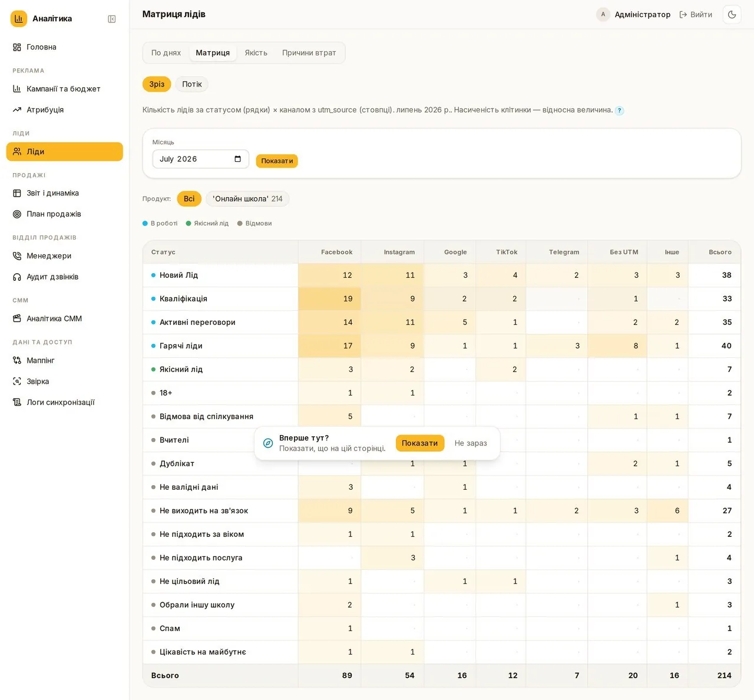754x700 pixels.
Task: Click the July 2026 month input
Action: (x=201, y=159)
